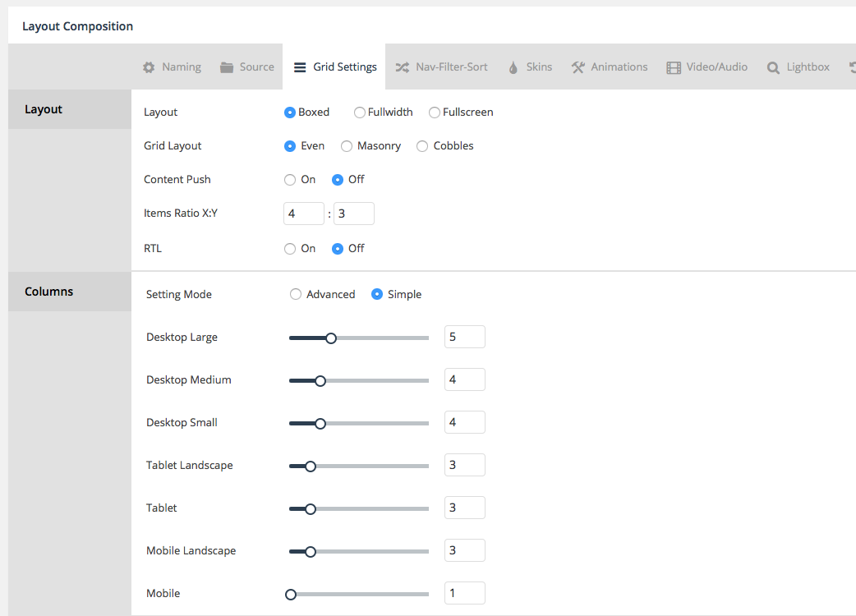Select Cobbles grid layout
This screenshot has height=616, width=856.
(422, 146)
